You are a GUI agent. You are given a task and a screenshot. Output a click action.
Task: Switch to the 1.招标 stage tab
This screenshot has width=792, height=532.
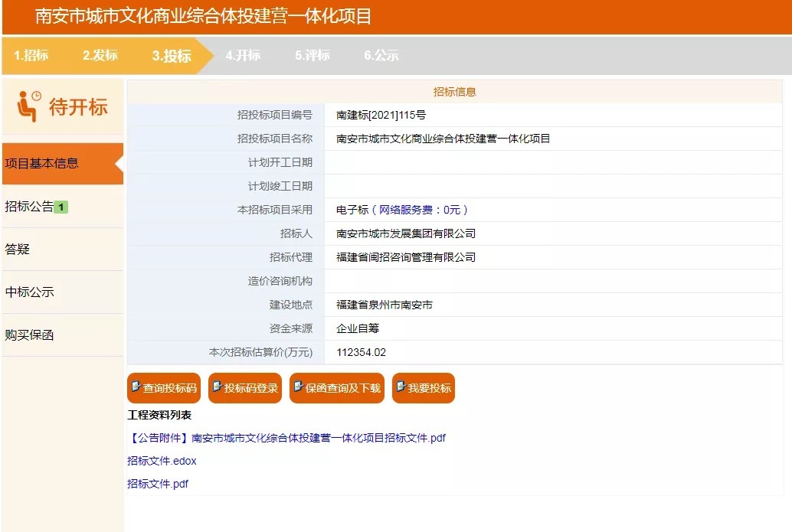[33, 55]
